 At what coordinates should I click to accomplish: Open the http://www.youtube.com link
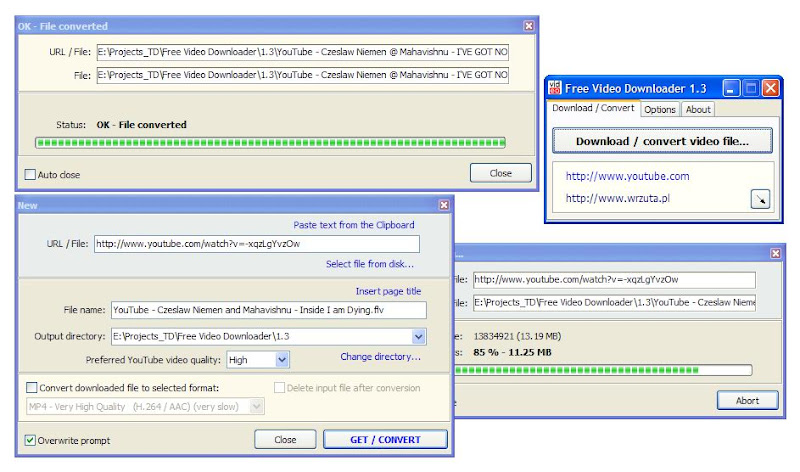(x=627, y=176)
